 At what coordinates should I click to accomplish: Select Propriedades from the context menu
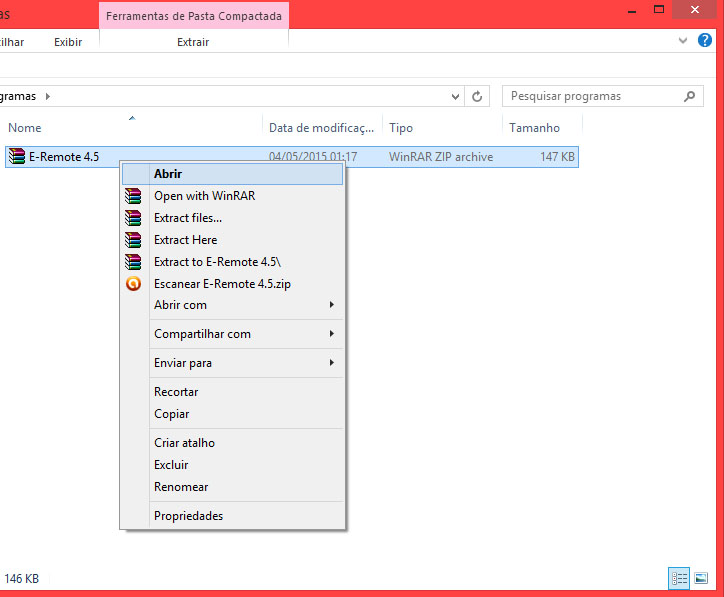pyautogui.click(x=188, y=516)
